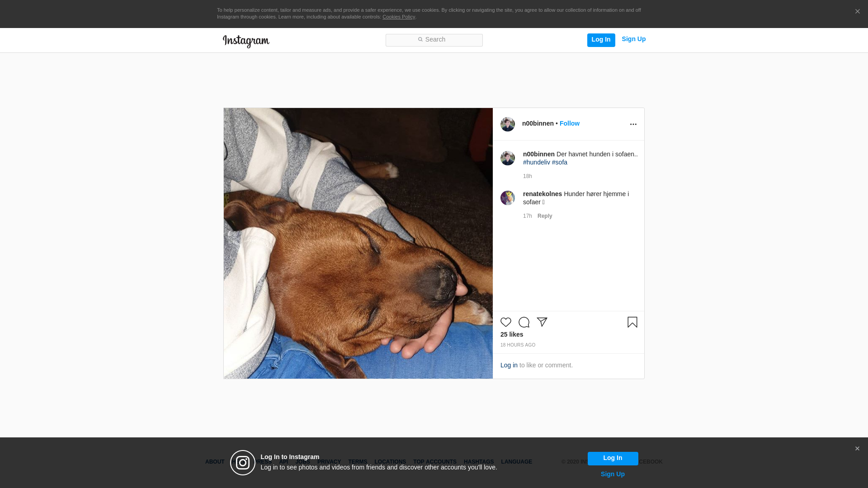Click the Sign Up link in the header
868x488 pixels.
(x=633, y=39)
